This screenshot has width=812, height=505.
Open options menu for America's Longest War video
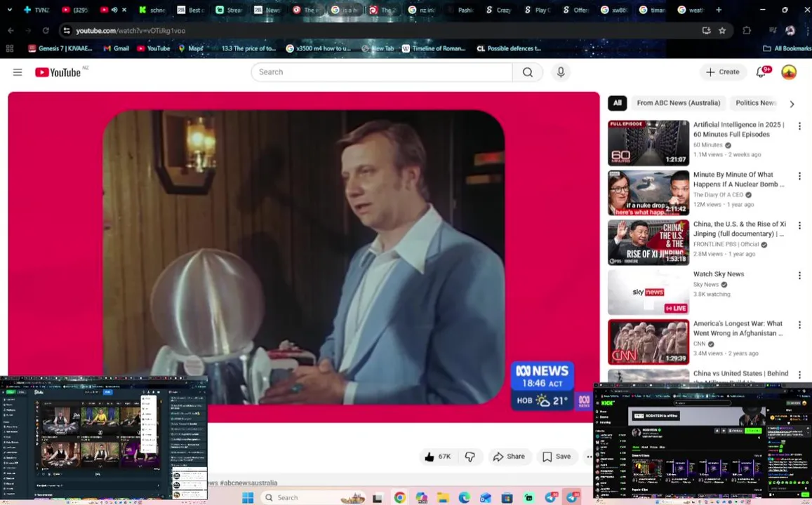click(799, 325)
